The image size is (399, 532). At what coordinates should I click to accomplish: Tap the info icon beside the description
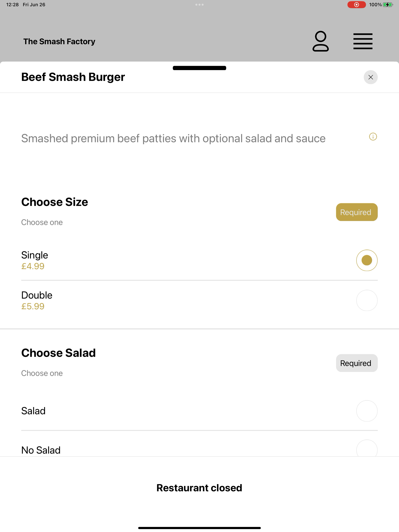tap(373, 137)
